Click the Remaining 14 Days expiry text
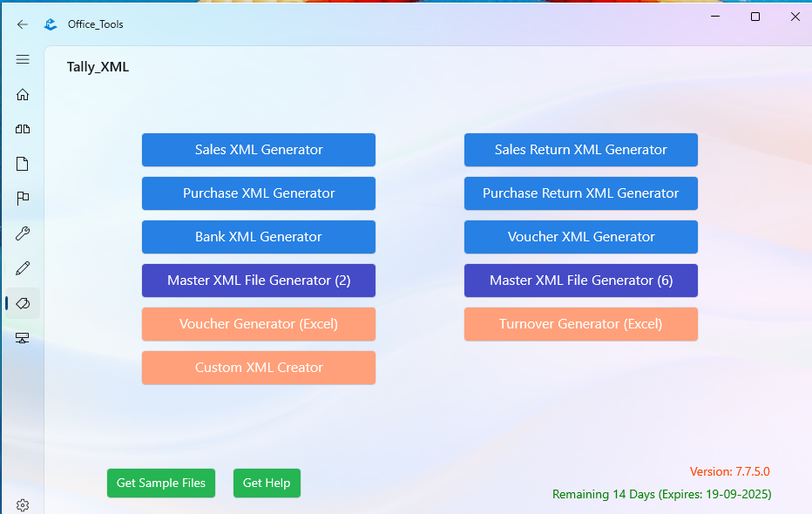The height and width of the screenshot is (514, 812). (662, 494)
